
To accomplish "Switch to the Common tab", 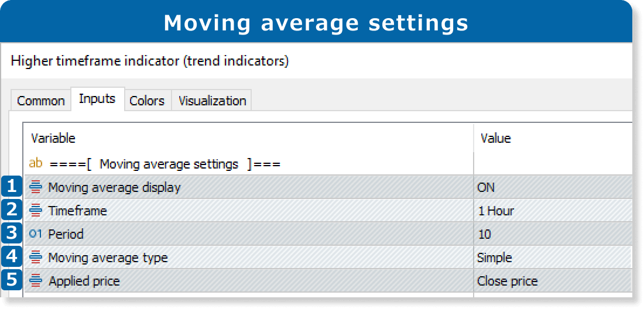I will tap(40, 101).
